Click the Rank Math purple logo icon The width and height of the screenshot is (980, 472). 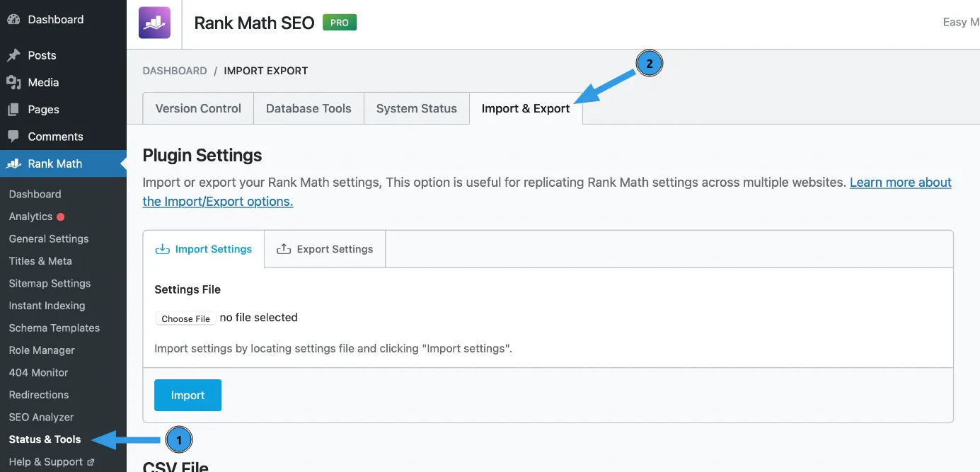pos(154,23)
